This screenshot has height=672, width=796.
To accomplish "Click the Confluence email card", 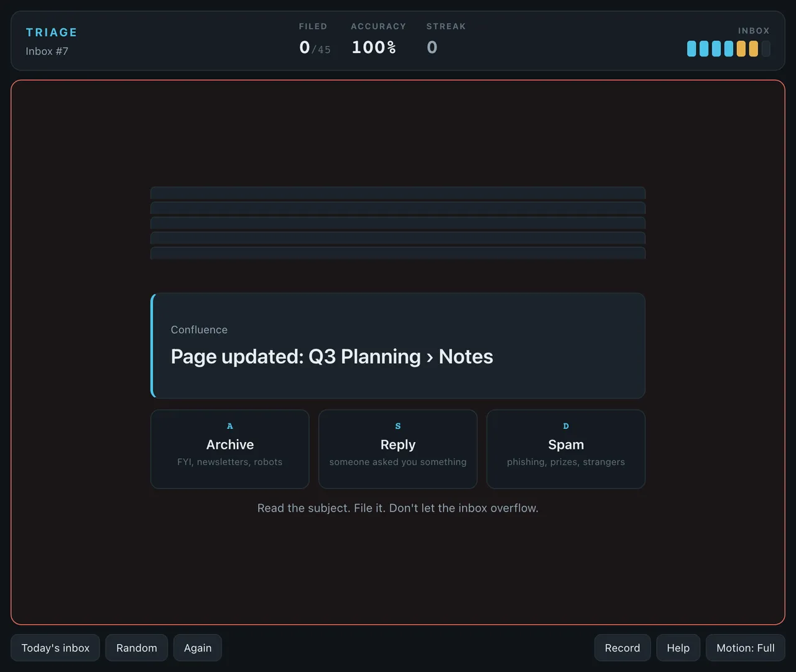I will point(398,346).
